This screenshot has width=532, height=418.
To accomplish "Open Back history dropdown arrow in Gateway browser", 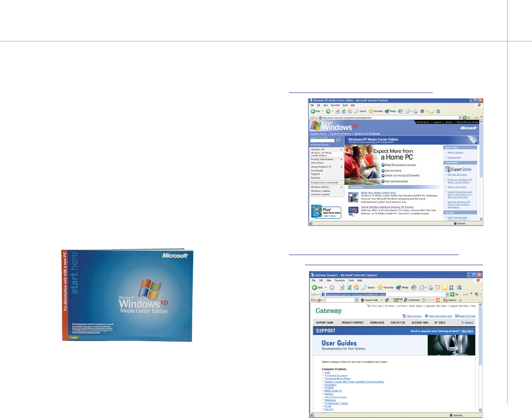I will pos(326,288).
